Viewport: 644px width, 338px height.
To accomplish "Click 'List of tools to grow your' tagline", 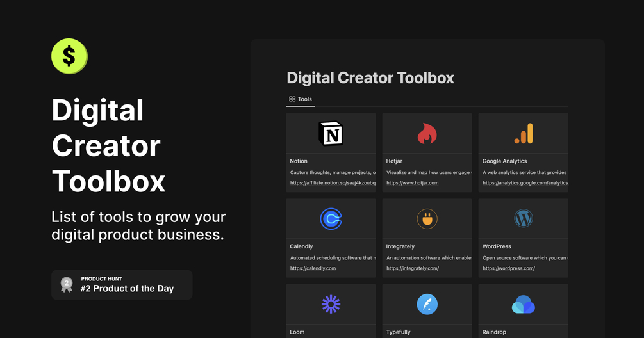I will coord(138,217).
